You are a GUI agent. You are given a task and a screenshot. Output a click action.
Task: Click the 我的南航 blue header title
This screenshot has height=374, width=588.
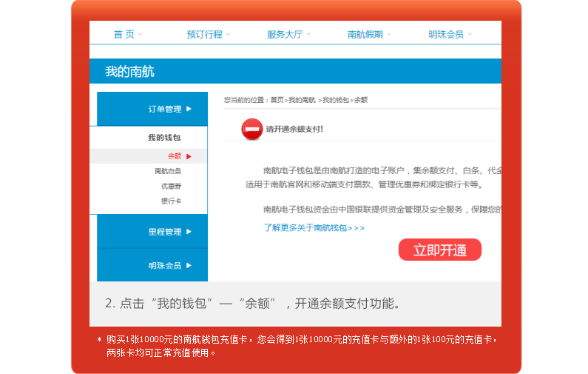tap(129, 72)
